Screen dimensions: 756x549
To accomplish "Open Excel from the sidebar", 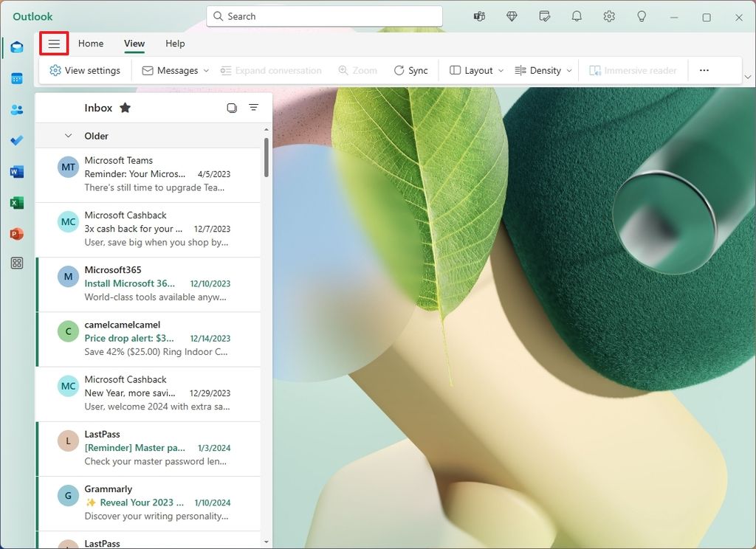I will tap(16, 202).
